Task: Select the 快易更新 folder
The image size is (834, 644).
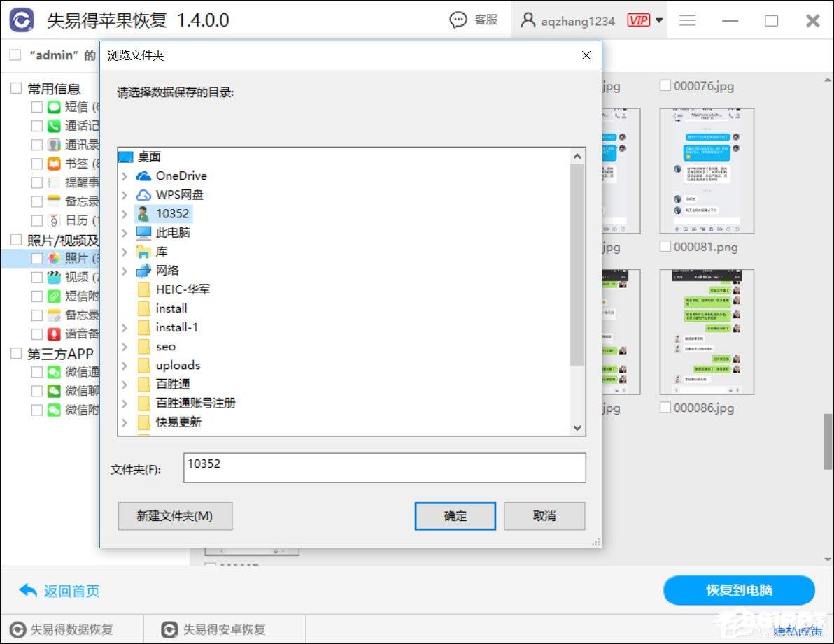Action: point(178,422)
